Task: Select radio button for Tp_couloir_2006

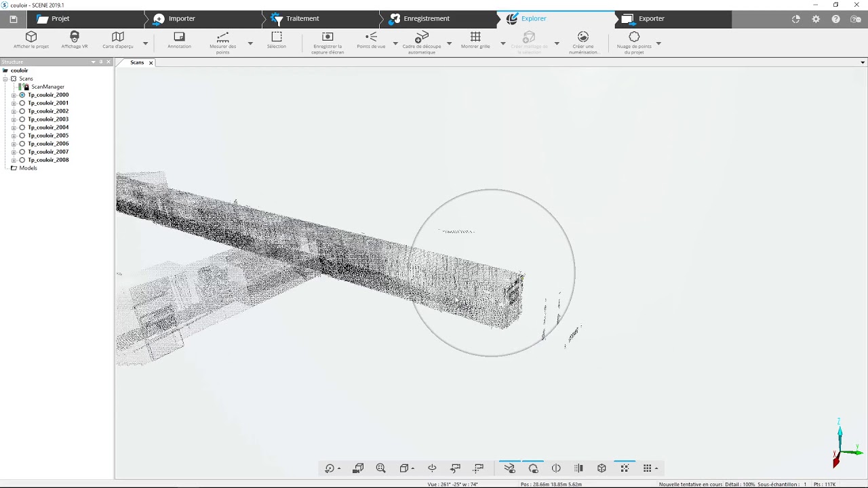Action: tap(22, 144)
